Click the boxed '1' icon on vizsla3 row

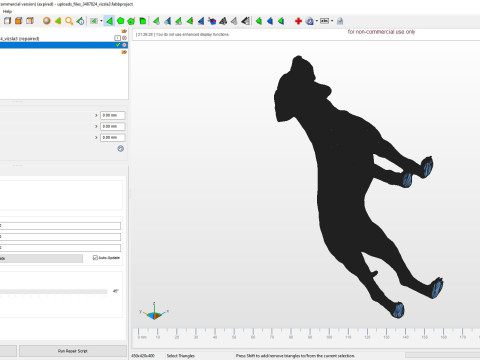pos(117,38)
